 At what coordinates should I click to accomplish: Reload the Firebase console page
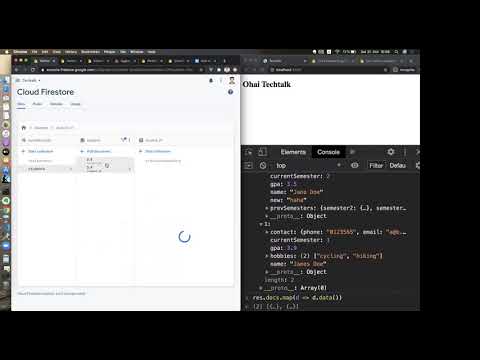(x=33, y=70)
